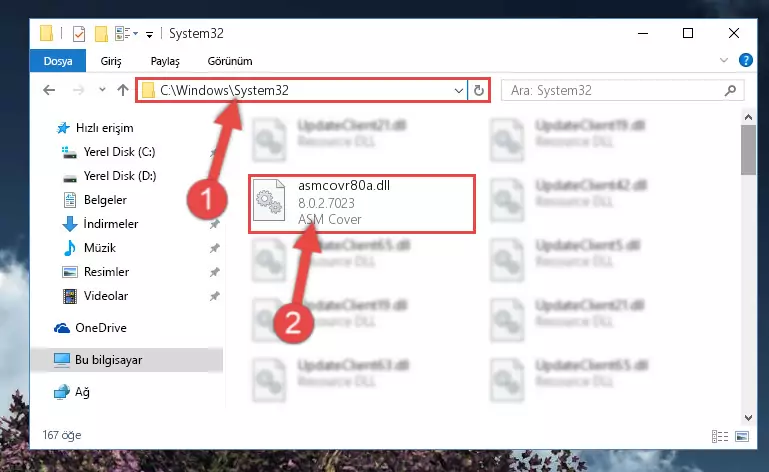Click the System32 window folder icon in title bar
The image size is (769, 472).
coord(46,33)
